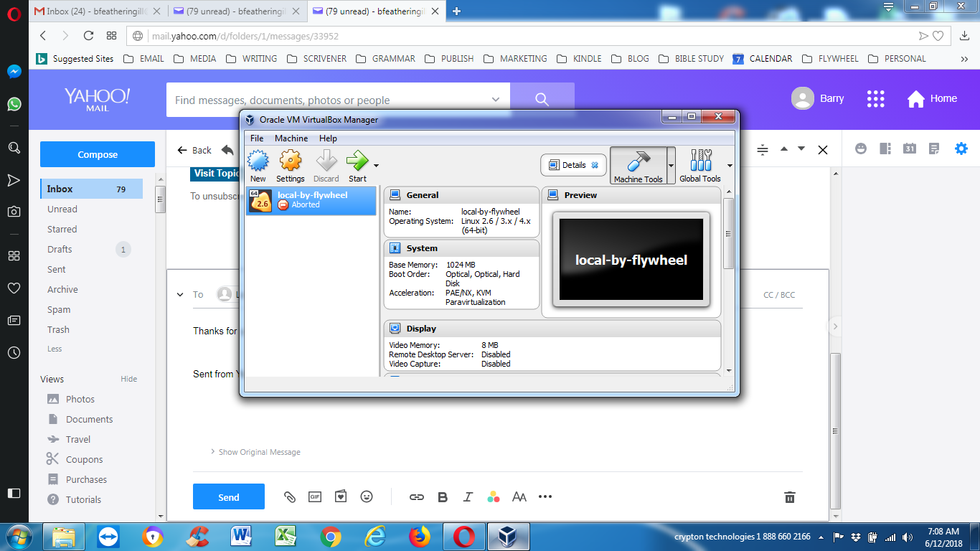Open the Spam folder
Screen dimensions: 980x551
click(x=59, y=310)
